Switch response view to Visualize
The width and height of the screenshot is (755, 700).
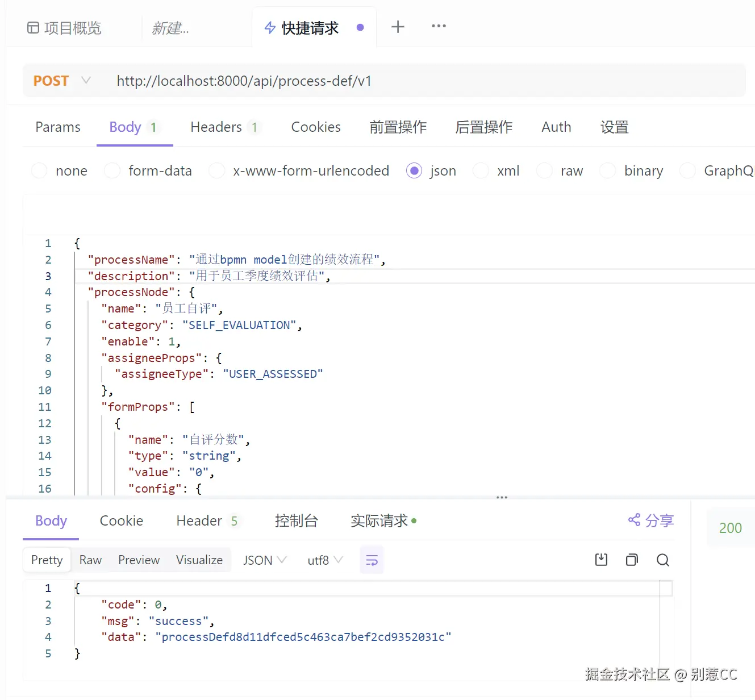tap(199, 560)
